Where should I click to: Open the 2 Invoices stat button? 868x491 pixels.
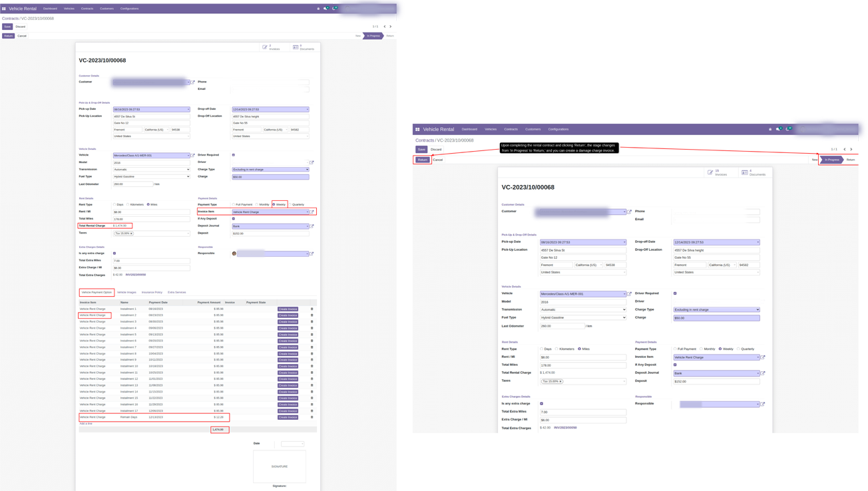[x=272, y=47]
